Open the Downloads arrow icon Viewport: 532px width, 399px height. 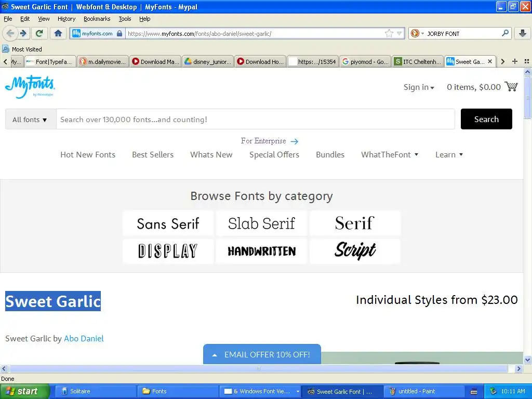(x=523, y=33)
